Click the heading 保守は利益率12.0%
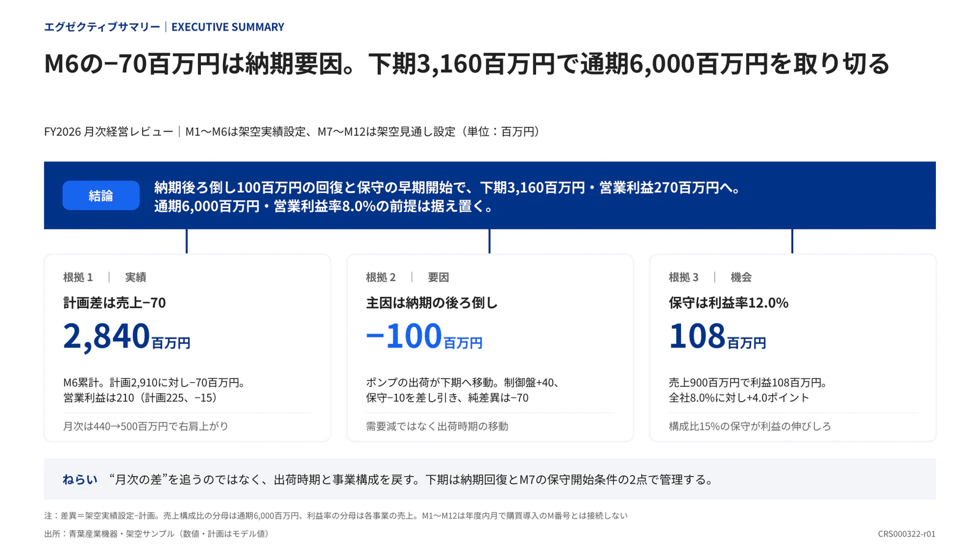 (x=729, y=302)
